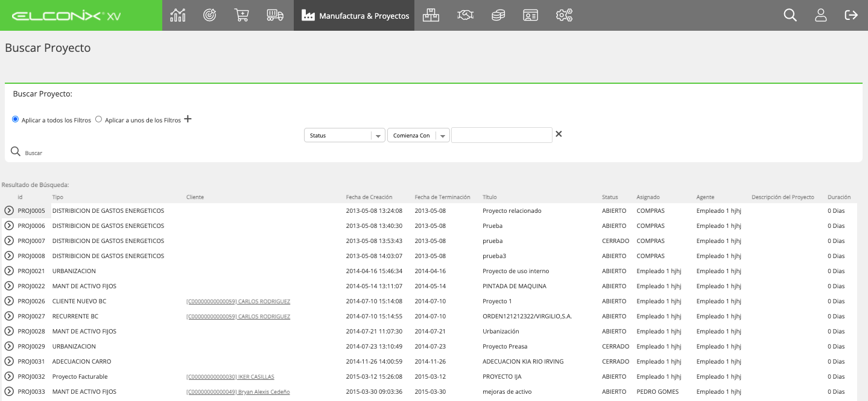Click the 'Fecha de Creación' column header

point(369,197)
